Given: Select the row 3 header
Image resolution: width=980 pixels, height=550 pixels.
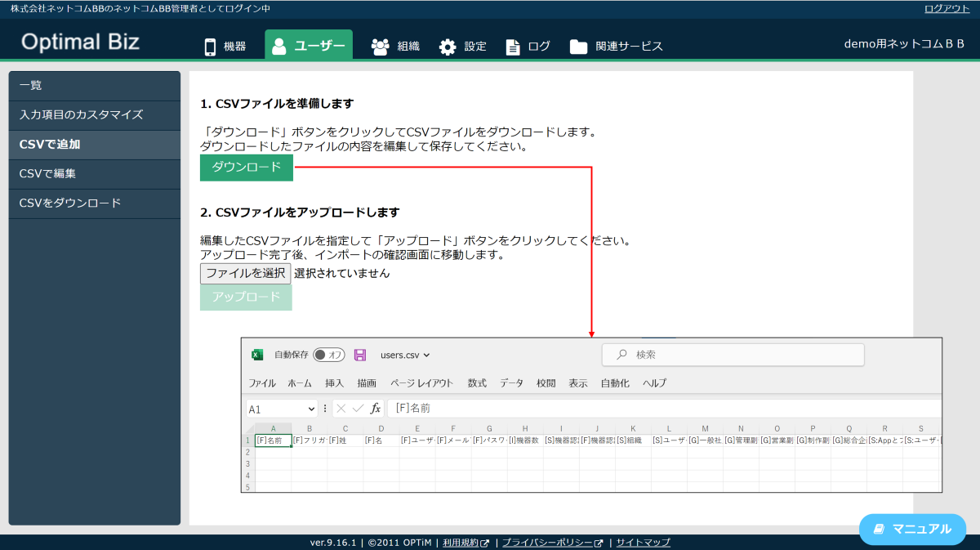Looking at the screenshot, I should 249,463.
